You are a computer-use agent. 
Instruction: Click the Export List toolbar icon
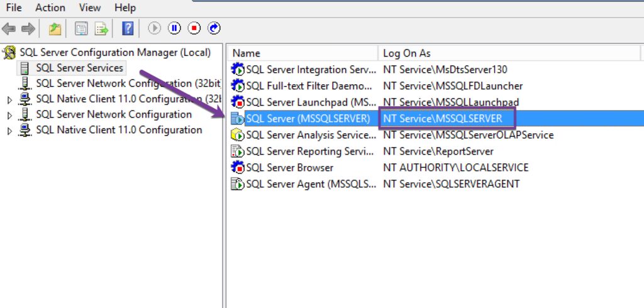(101, 28)
